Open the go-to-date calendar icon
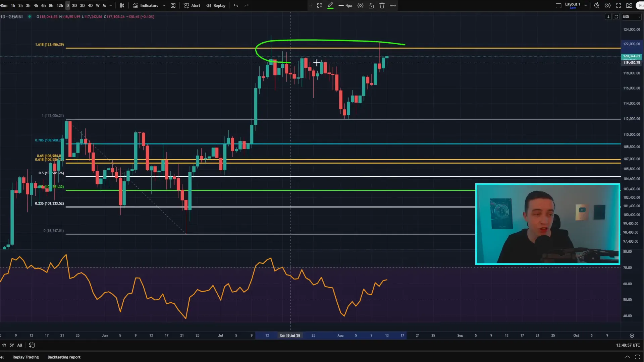Viewport: 644px width, 362px height. (32, 345)
